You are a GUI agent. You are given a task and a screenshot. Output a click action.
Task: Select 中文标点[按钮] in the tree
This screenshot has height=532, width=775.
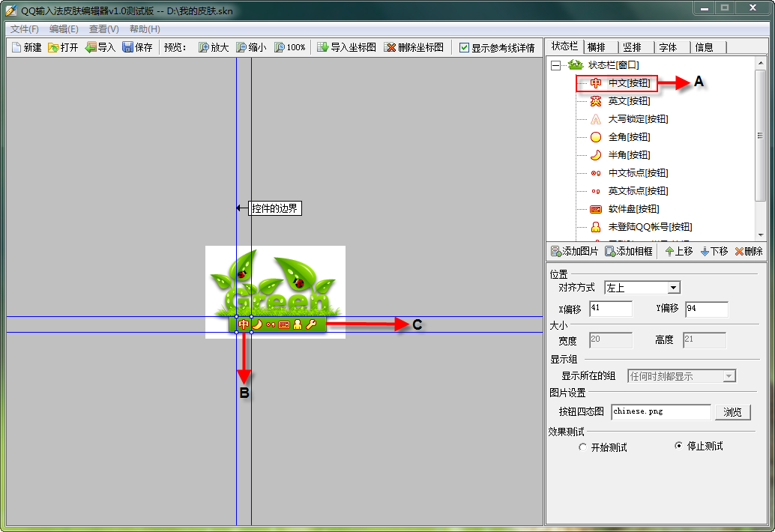point(638,173)
